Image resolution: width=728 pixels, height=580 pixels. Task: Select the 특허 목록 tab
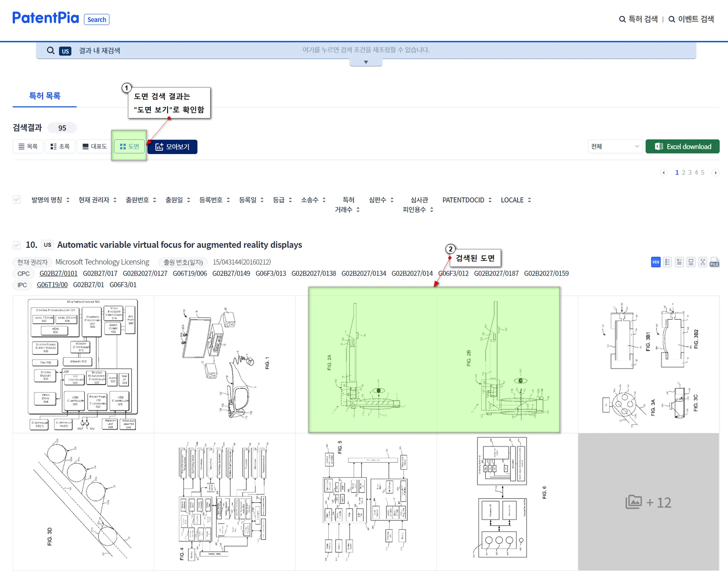coord(44,96)
